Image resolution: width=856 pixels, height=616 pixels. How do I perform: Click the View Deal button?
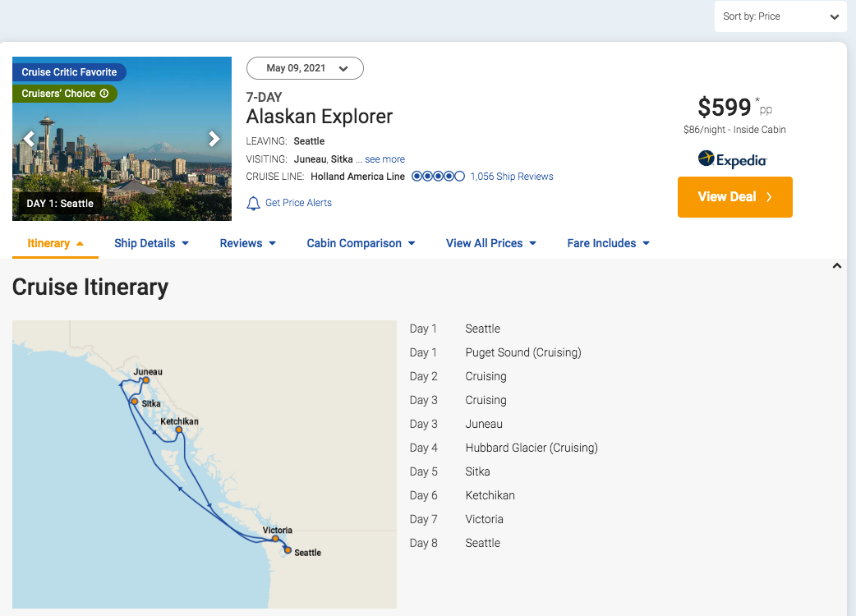coord(734,197)
